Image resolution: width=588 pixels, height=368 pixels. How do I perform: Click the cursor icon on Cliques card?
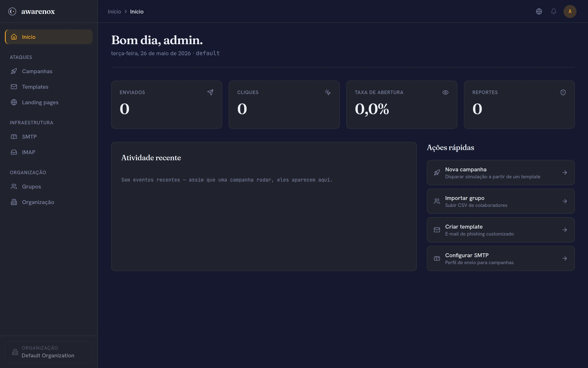[328, 92]
